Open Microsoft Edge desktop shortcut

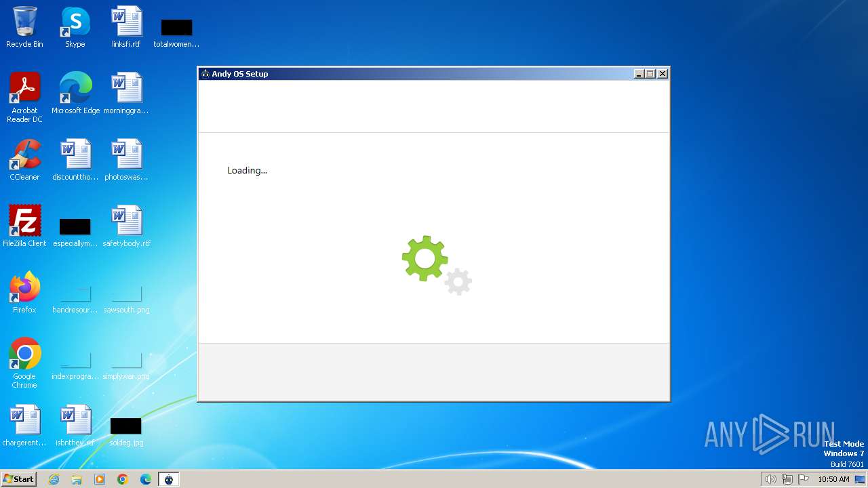75,93
